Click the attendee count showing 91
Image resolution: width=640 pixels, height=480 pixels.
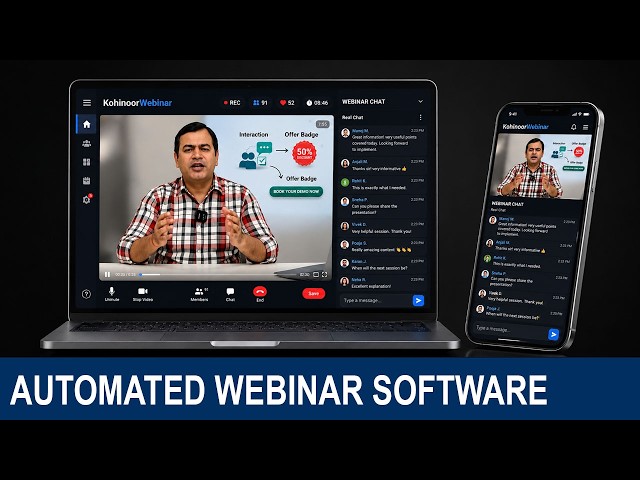260,103
